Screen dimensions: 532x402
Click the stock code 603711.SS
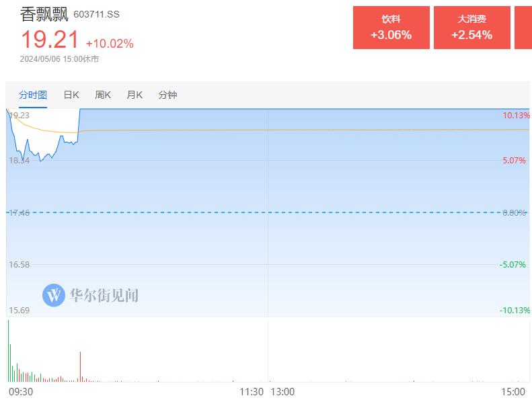pos(96,15)
